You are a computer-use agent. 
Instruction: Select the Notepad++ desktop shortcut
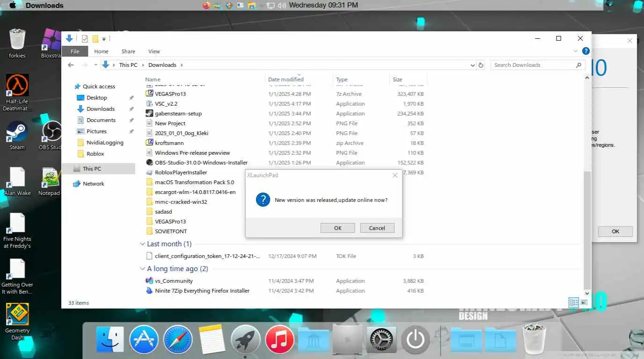50,182
